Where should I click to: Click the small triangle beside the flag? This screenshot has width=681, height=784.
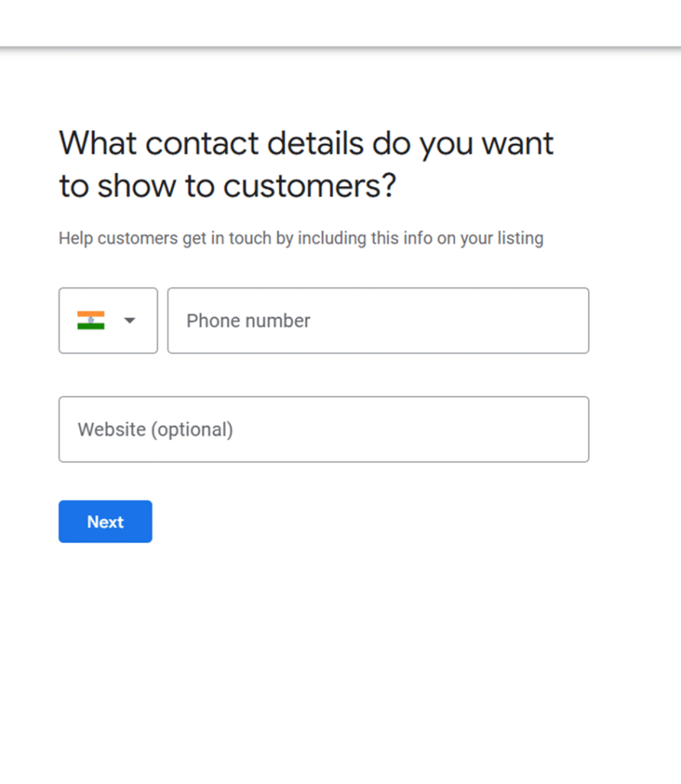click(129, 320)
